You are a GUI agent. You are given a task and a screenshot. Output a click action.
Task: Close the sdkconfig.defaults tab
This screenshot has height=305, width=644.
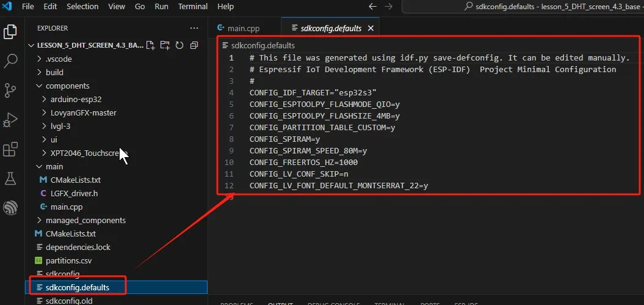[371, 28]
